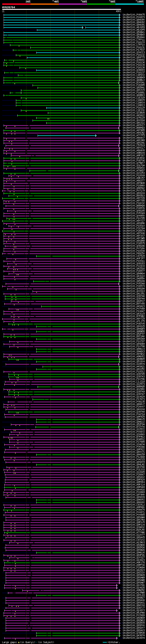
Task: Select the UniRef100_P16133 label
Action: [x=134, y=42]
